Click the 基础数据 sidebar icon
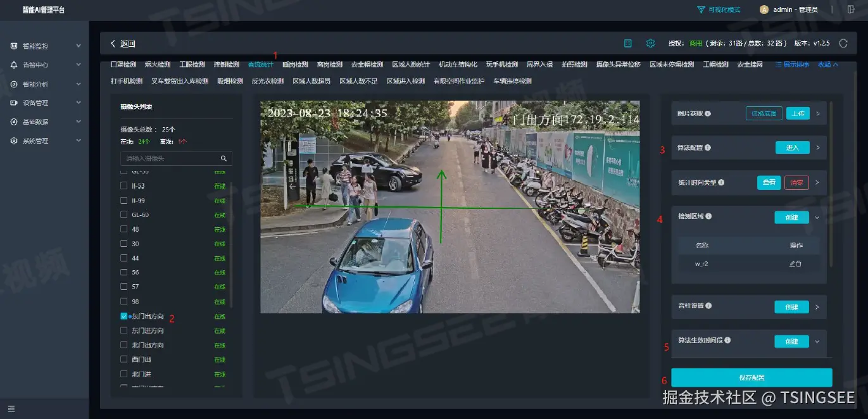Viewport: 868px width, 419px height. point(14,122)
